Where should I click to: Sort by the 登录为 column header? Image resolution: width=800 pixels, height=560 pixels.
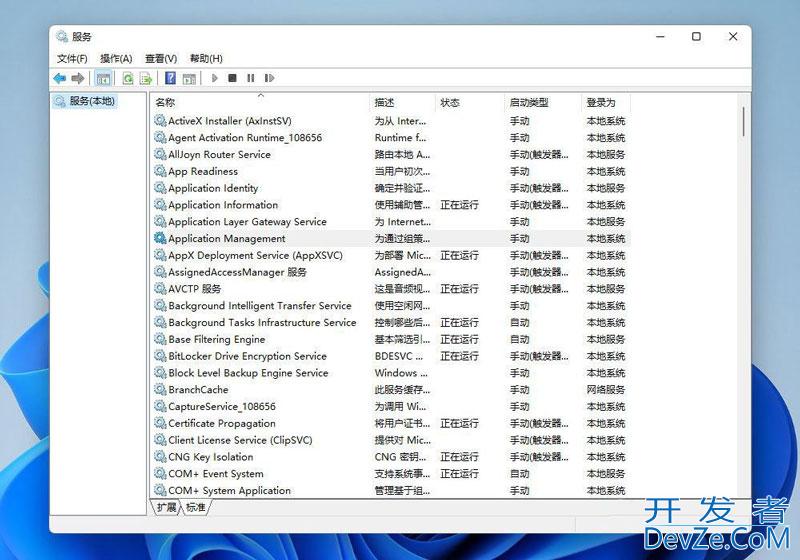(x=606, y=103)
